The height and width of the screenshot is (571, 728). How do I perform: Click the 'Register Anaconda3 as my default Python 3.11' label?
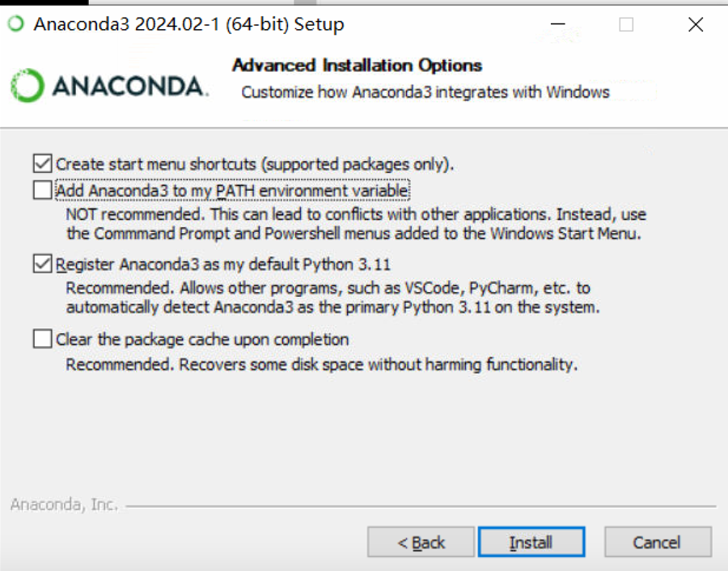click(223, 264)
